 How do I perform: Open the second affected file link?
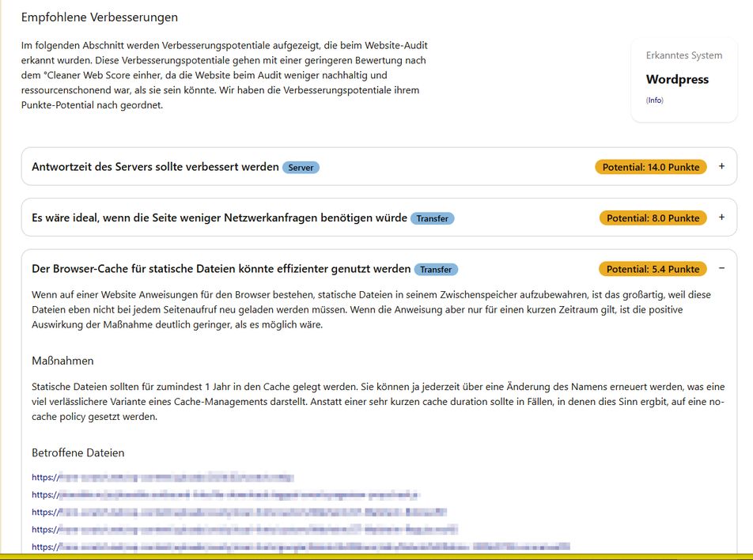[225, 494]
